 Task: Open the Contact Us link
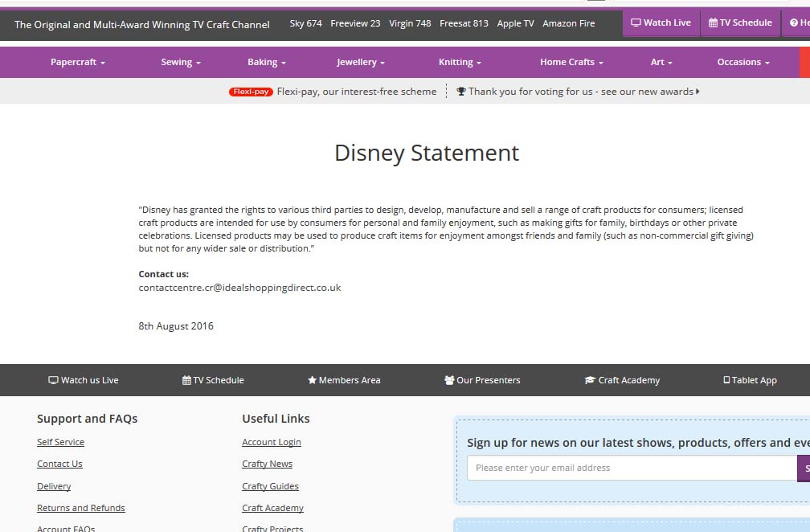(59, 464)
